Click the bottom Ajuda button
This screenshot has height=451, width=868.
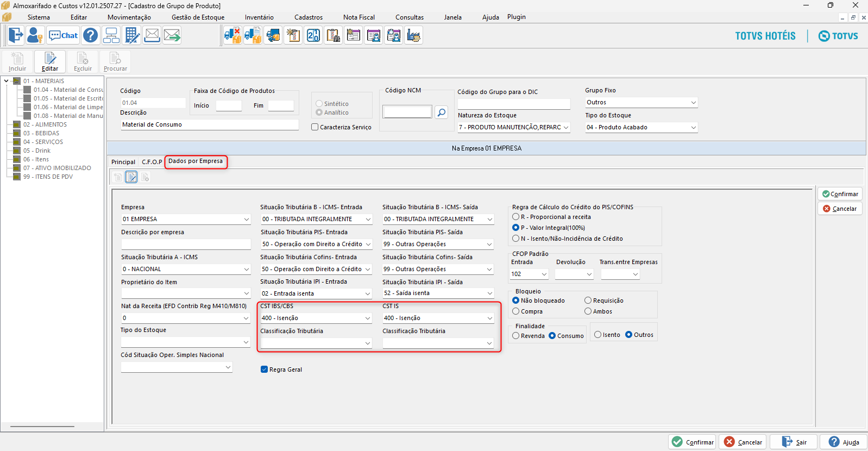[844, 442]
